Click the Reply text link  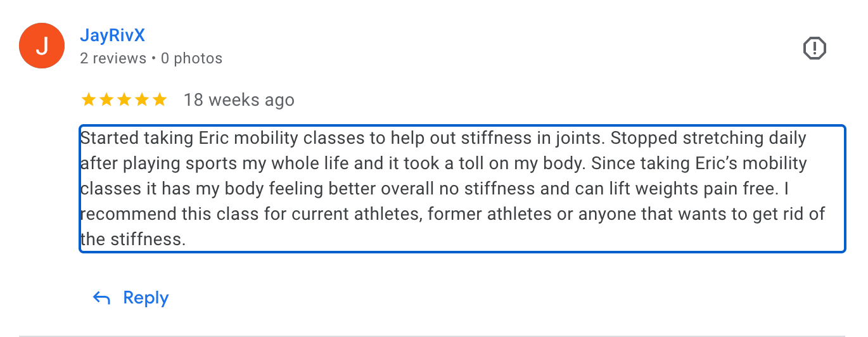tap(146, 298)
